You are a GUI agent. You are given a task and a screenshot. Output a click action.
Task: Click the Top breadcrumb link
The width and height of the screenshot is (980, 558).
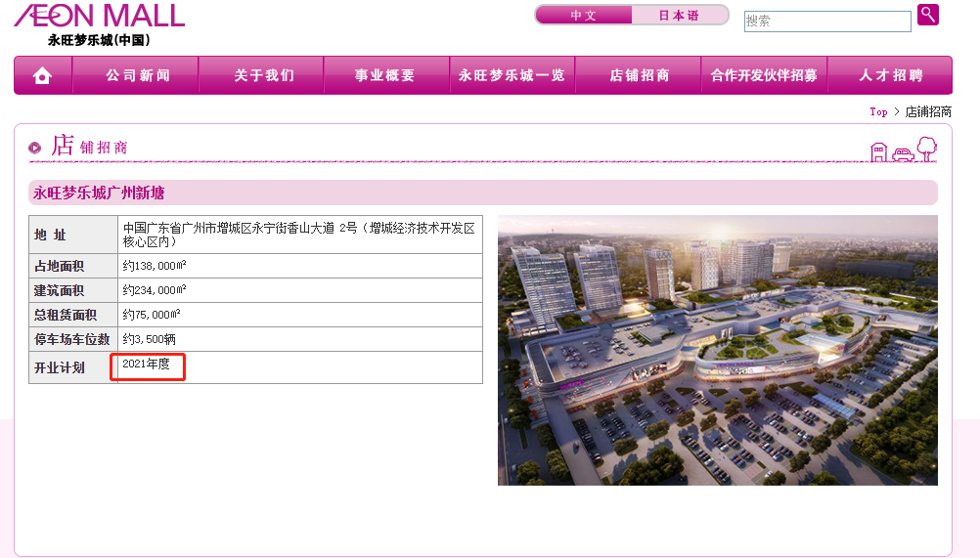click(878, 112)
